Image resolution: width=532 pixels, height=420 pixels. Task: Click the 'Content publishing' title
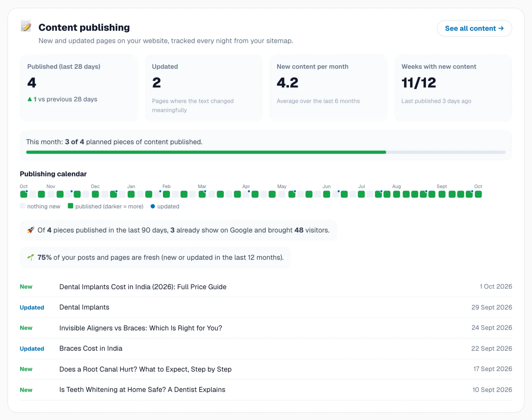pyautogui.click(x=84, y=28)
